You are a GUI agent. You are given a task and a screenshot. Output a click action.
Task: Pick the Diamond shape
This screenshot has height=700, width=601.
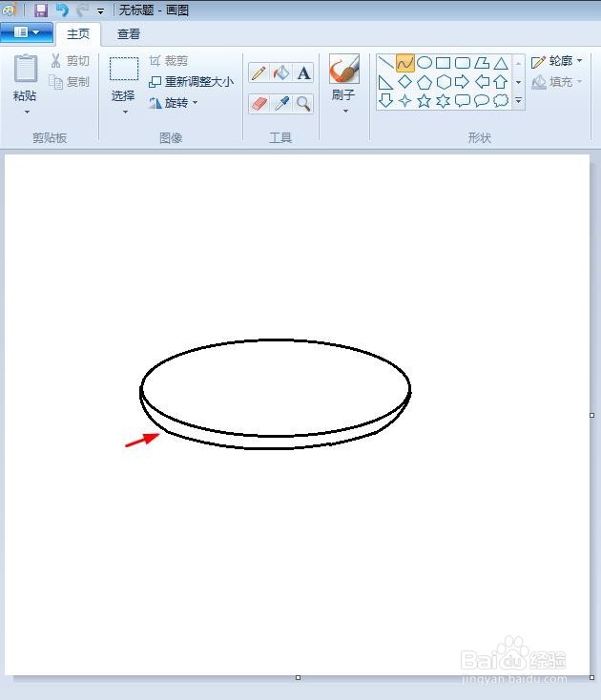(x=405, y=82)
